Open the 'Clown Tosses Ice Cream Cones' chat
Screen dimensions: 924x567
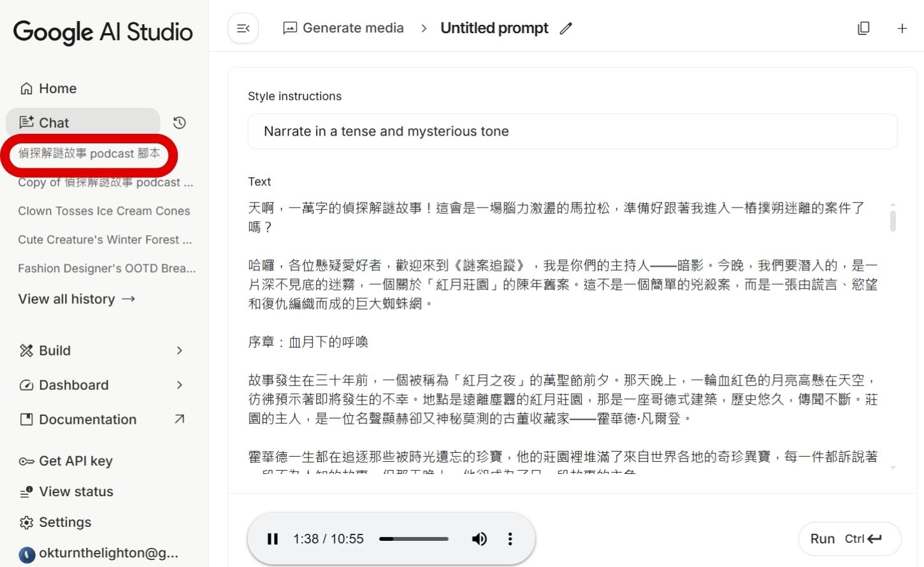(x=103, y=211)
